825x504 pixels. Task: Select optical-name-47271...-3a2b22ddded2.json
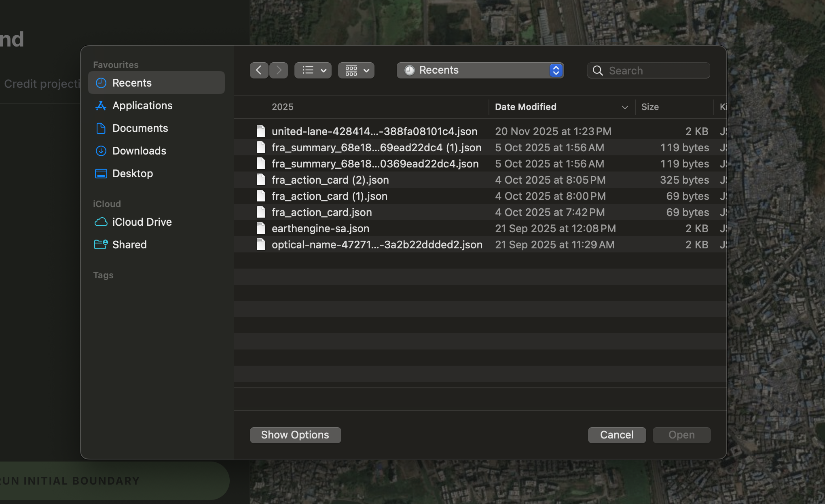[x=480, y=244]
